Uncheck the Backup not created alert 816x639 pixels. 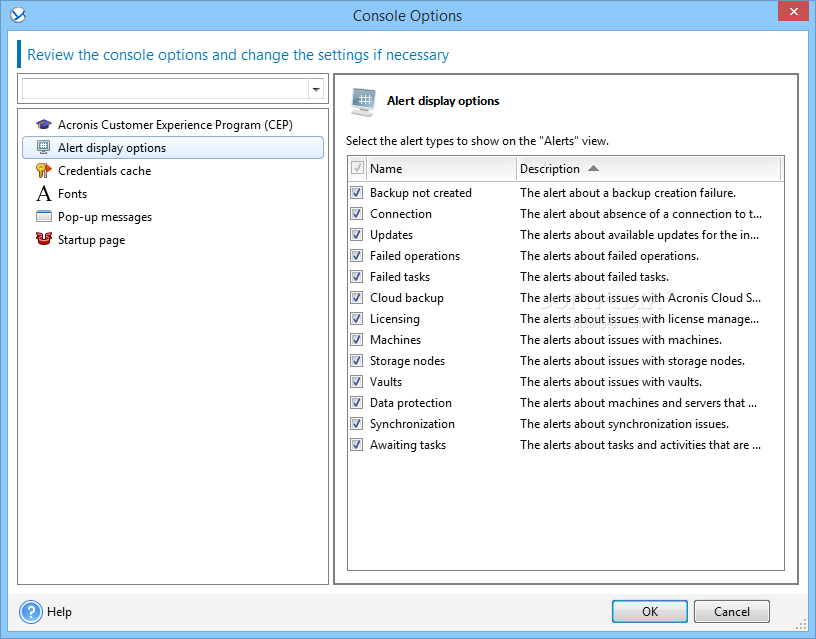356,193
